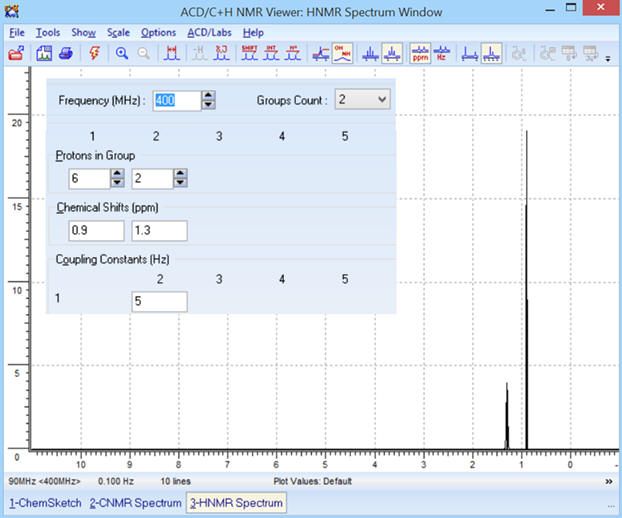Click group 2 protons field showing 2

pyautogui.click(x=153, y=178)
